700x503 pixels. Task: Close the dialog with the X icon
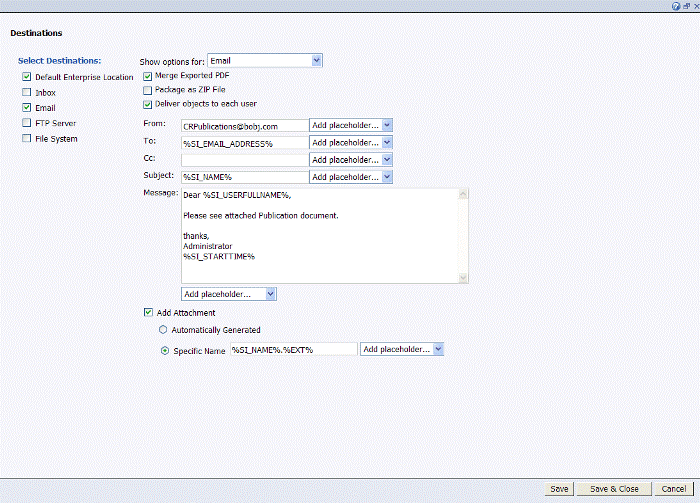coord(696,6)
